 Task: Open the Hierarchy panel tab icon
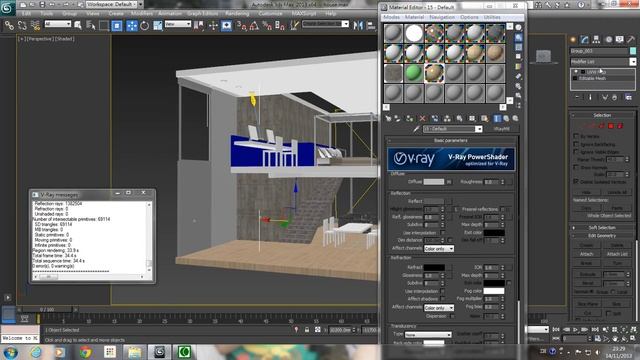tap(596, 40)
